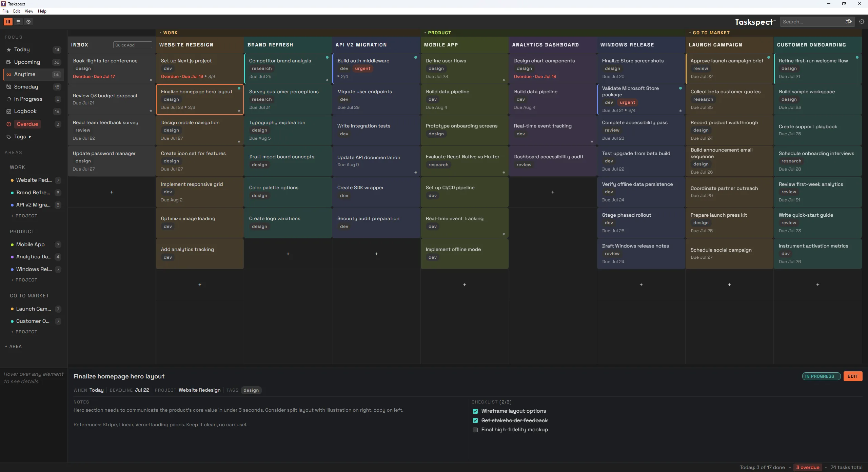Add task in Inbox column plus

click(x=112, y=192)
